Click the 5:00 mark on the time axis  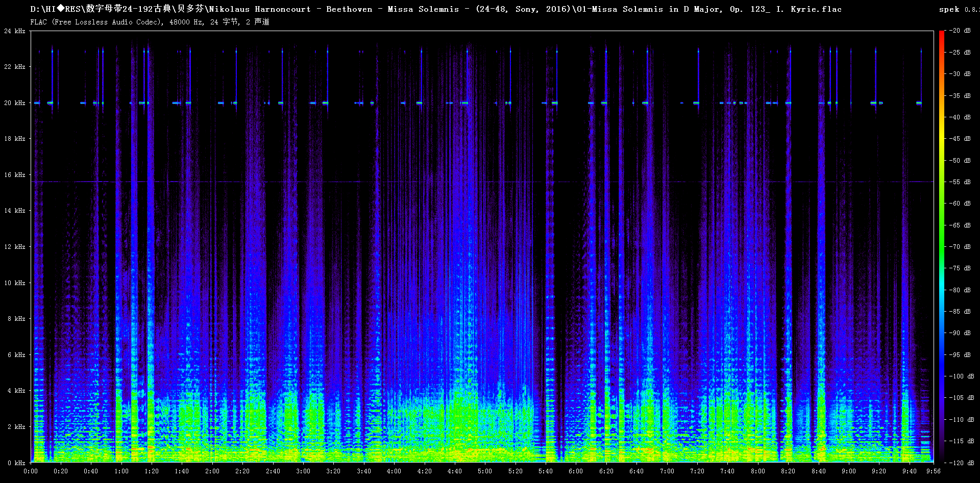[x=484, y=471]
